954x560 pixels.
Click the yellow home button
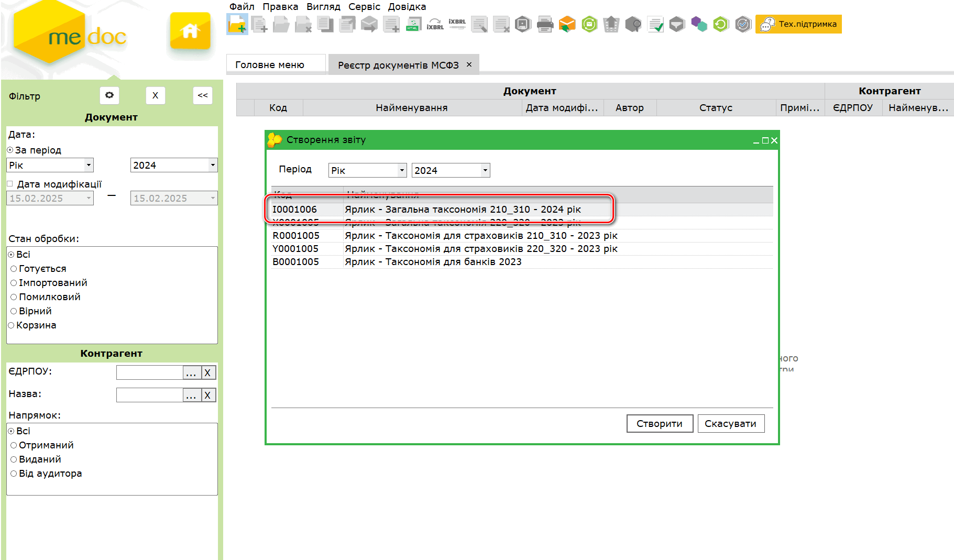point(190,31)
